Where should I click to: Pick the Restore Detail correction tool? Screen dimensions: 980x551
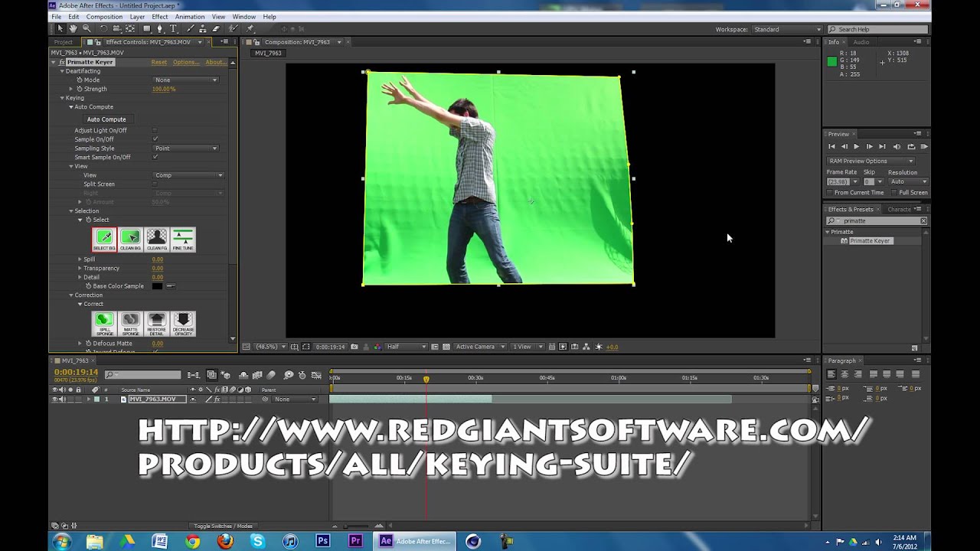(x=156, y=322)
